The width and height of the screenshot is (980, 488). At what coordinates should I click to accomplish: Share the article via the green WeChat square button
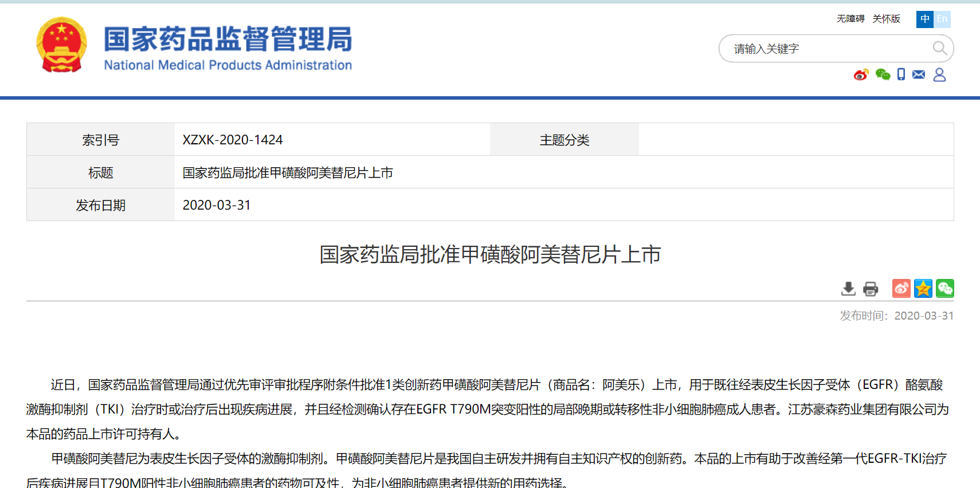coord(944,288)
